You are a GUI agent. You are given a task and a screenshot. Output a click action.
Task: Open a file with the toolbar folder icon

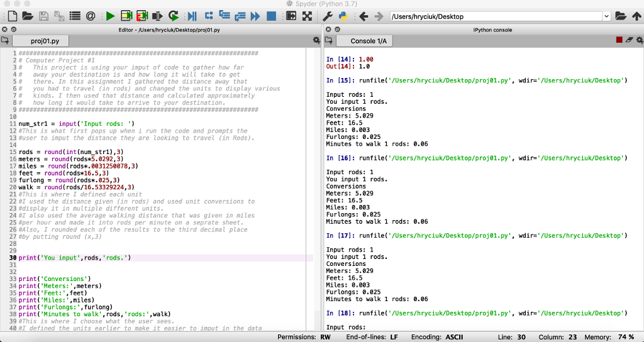coord(28,16)
